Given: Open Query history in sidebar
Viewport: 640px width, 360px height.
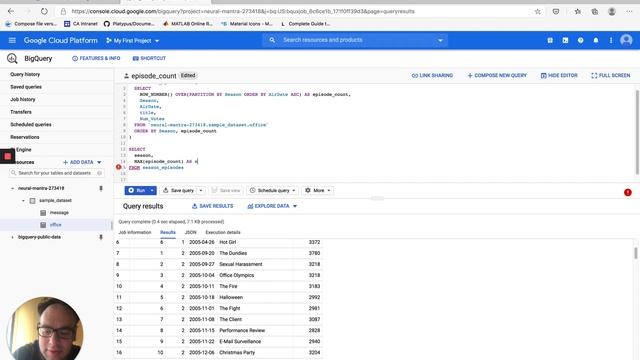Looking at the screenshot, I should 25,74.
